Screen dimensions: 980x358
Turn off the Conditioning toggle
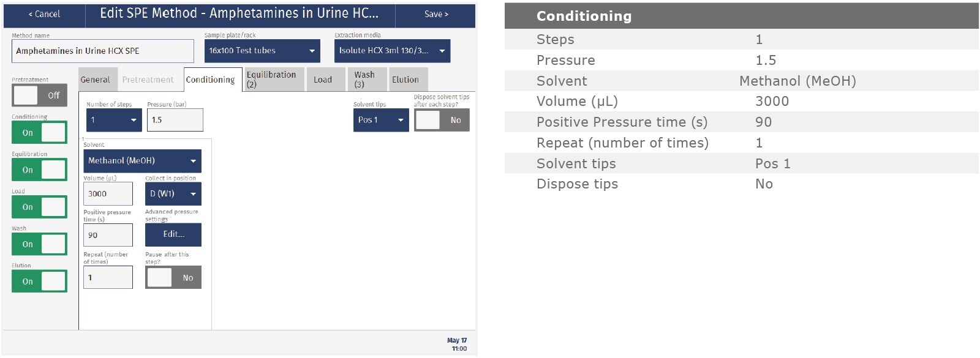39,133
